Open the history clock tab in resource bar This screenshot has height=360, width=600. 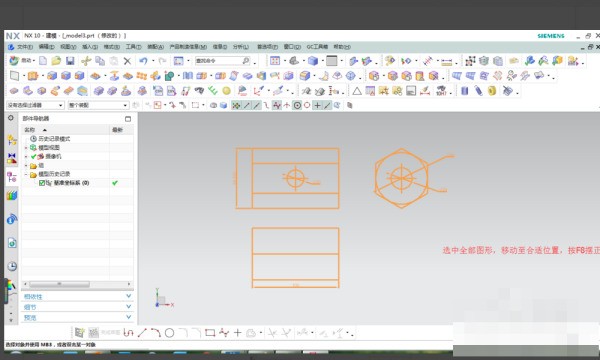click(x=12, y=266)
